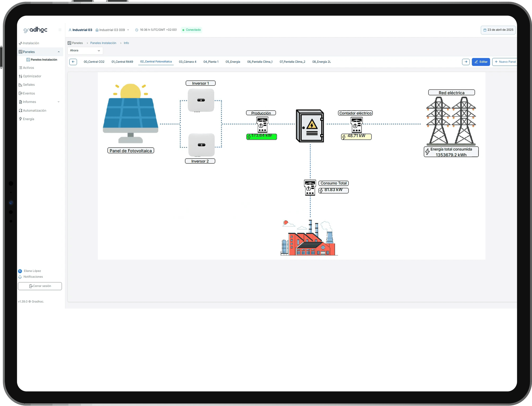Click the Paneles breadcrumb
Screen dimensions: 532x406
click(x=75, y=43)
